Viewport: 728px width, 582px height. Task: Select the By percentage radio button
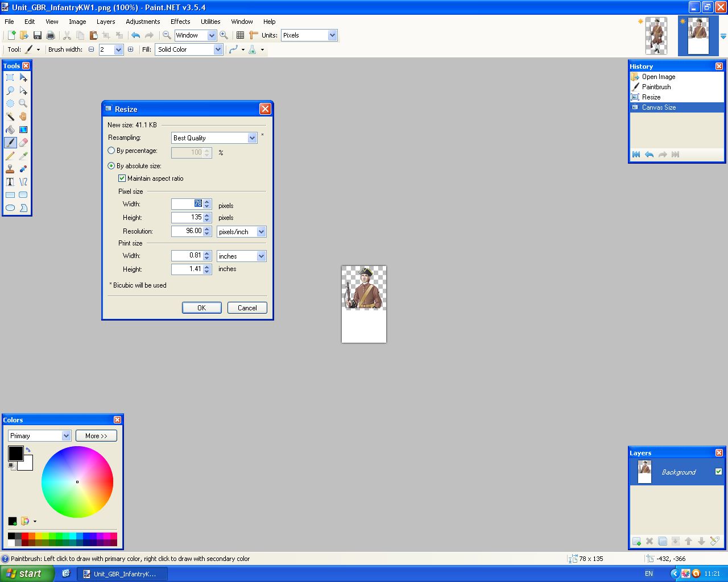coord(111,151)
